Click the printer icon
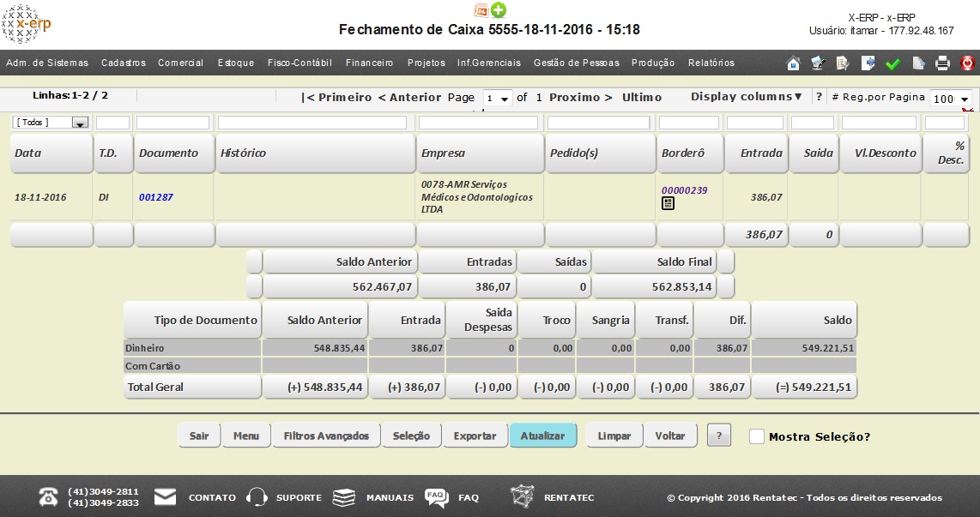980x517 pixels. (x=942, y=63)
